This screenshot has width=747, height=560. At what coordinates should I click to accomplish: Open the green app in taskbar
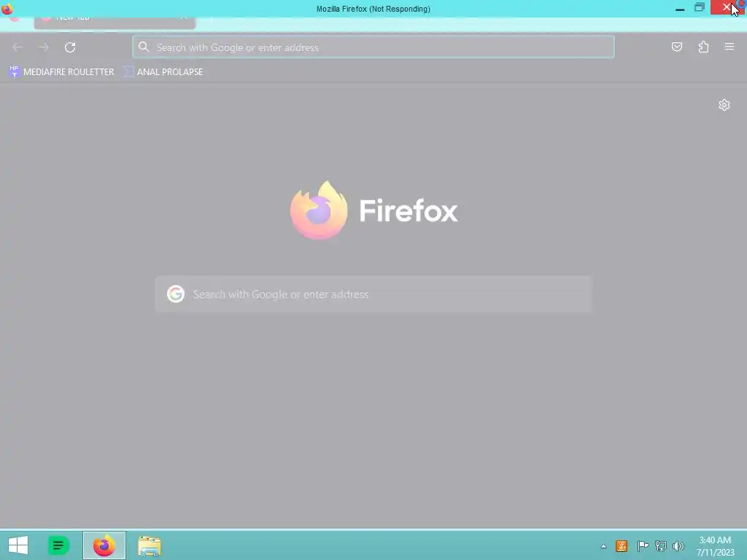point(58,545)
